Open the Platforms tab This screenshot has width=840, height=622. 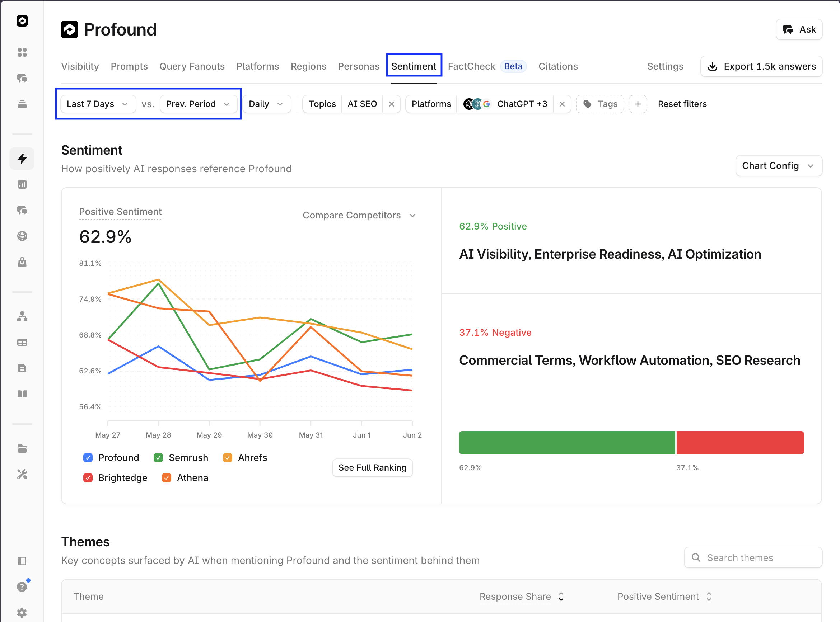pyautogui.click(x=258, y=66)
